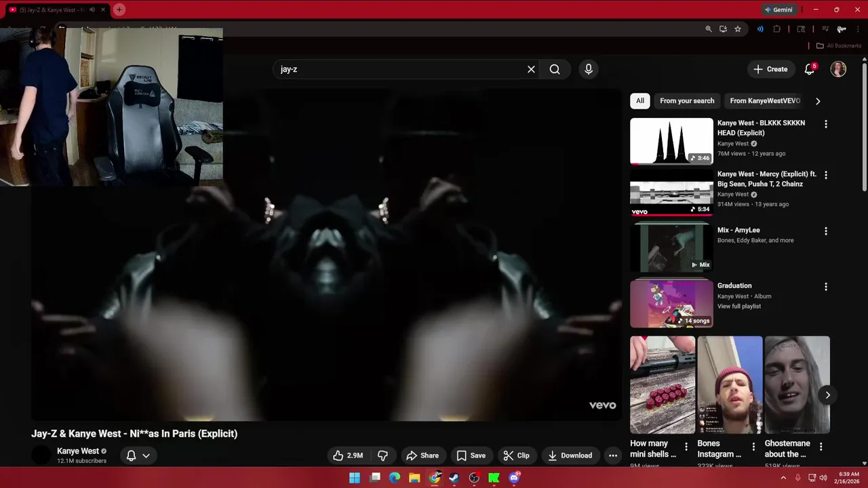Open a new browser tab
This screenshot has width=868, height=488.
[119, 9]
